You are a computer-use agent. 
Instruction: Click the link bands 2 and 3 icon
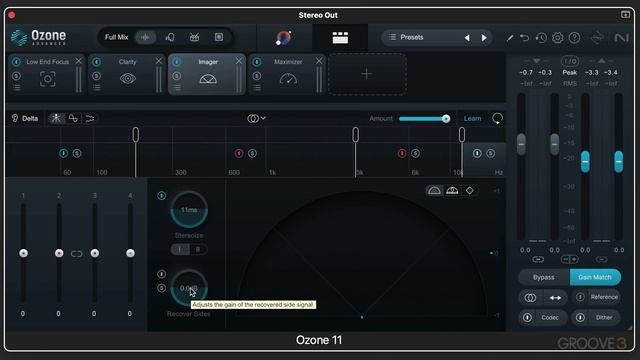(x=76, y=254)
